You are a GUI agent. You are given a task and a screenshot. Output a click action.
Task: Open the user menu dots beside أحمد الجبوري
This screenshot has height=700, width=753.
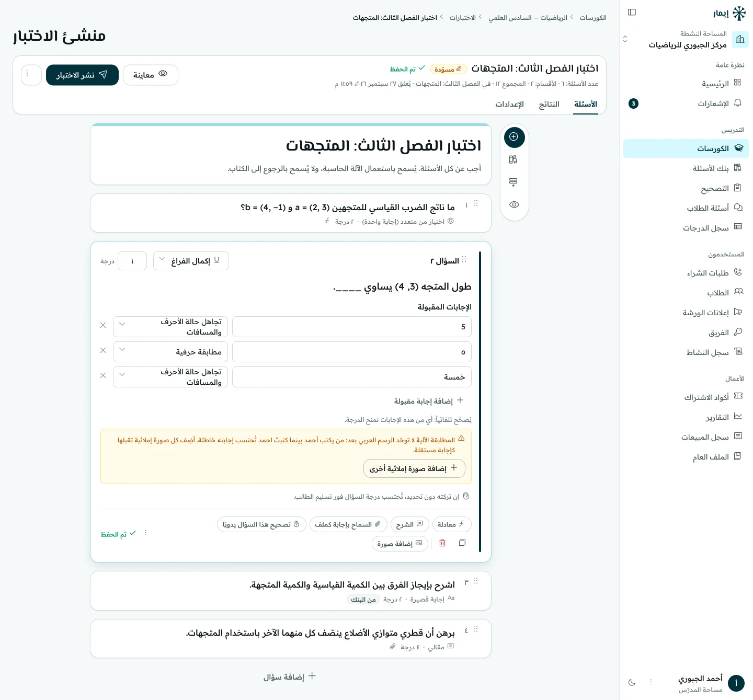tap(651, 682)
